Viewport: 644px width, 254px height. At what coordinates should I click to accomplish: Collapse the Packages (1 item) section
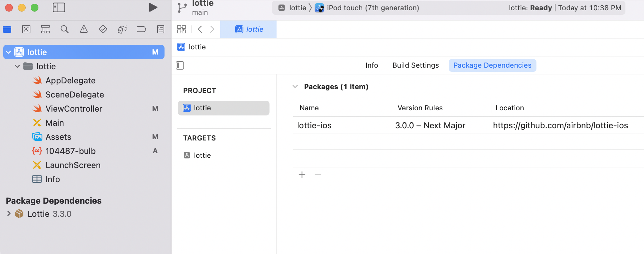coord(295,87)
